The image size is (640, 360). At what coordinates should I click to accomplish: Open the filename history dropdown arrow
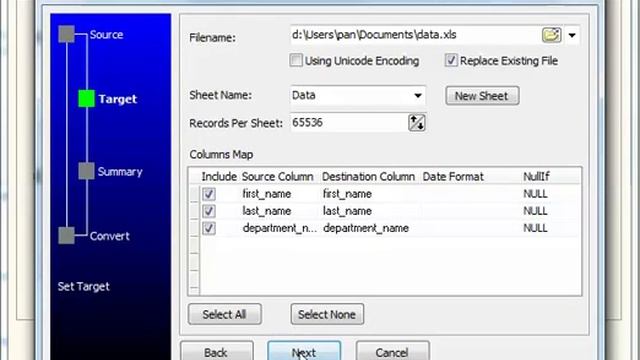pos(572,36)
